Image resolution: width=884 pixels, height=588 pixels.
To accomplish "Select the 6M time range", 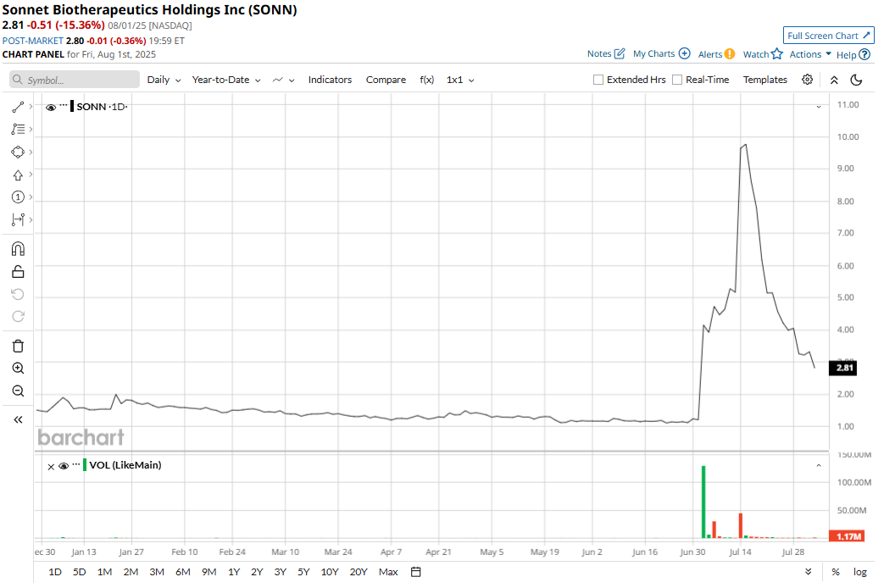I will (183, 572).
